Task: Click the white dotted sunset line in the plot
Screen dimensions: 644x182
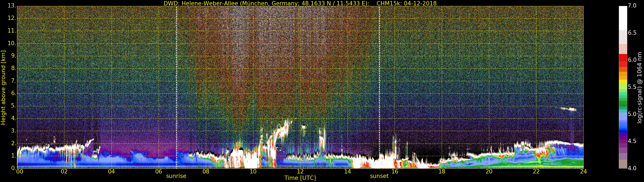Action: tap(380, 87)
